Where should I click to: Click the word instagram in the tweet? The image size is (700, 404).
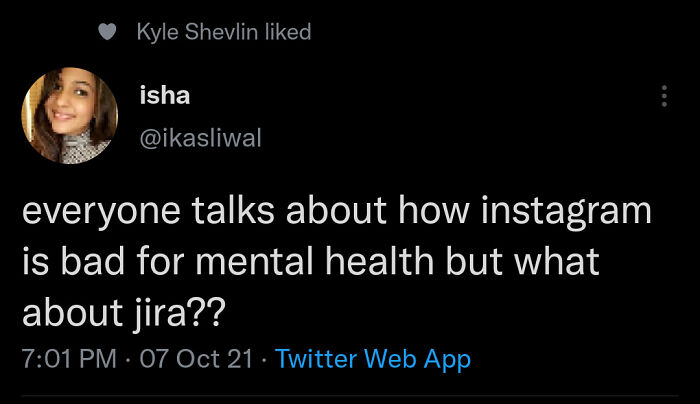coord(566,211)
